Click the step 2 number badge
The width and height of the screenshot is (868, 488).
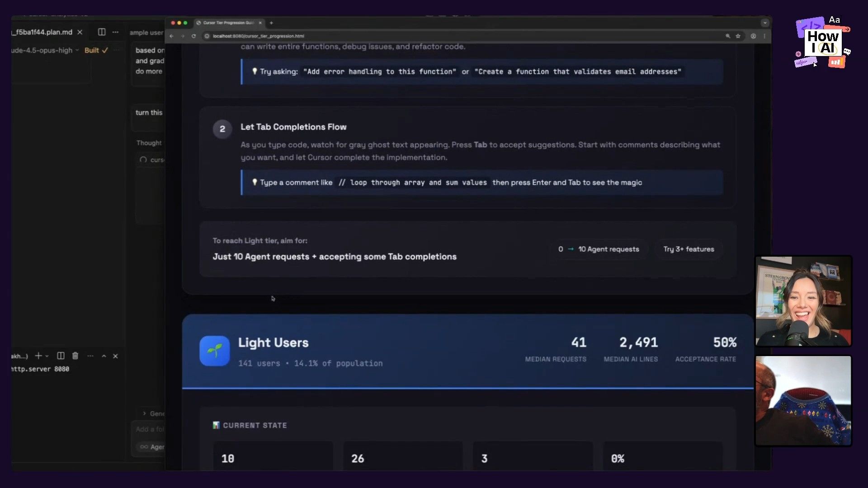pos(222,129)
